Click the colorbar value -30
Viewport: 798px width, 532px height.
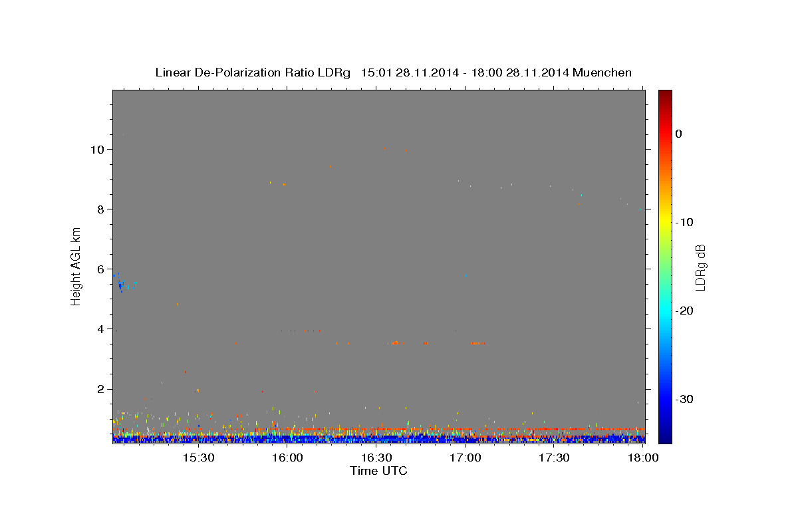click(x=685, y=399)
